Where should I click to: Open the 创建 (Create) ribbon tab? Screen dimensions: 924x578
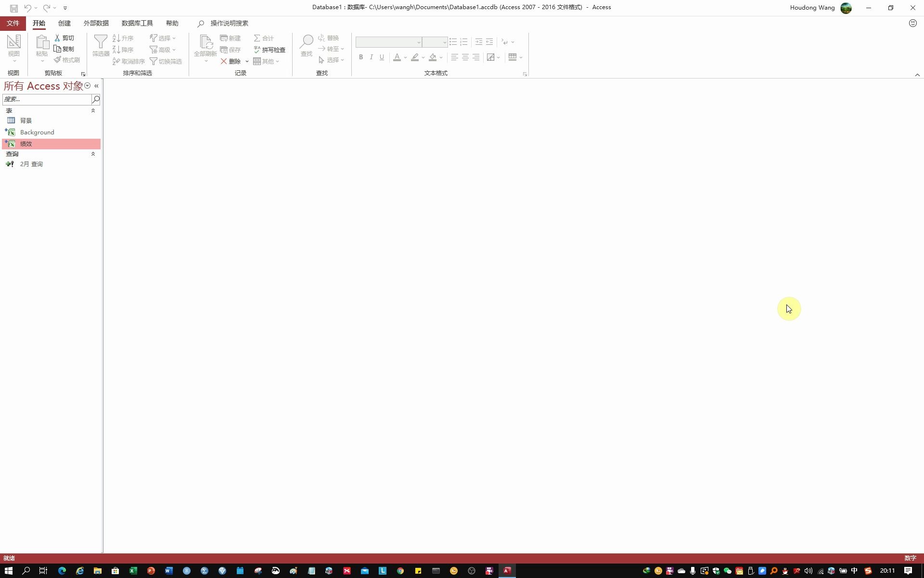pyautogui.click(x=64, y=23)
